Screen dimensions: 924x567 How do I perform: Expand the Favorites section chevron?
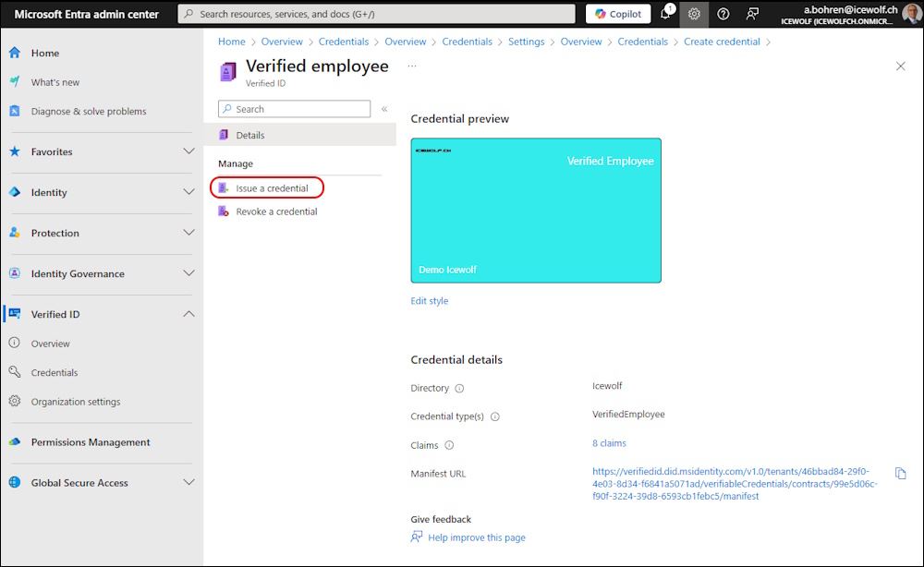click(188, 151)
